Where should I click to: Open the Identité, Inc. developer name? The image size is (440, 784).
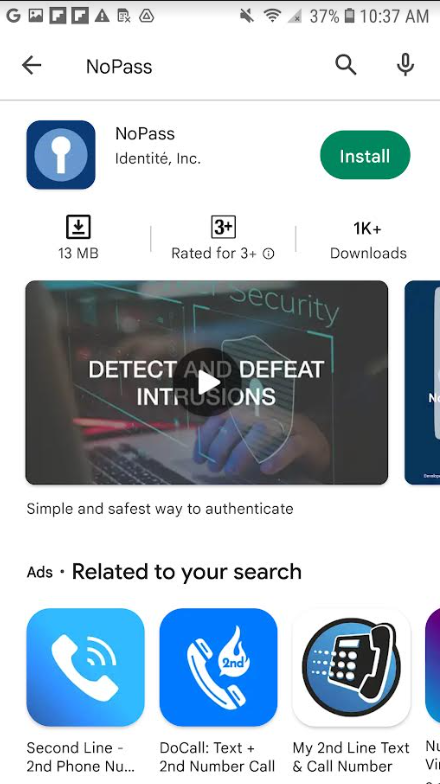pos(158,159)
